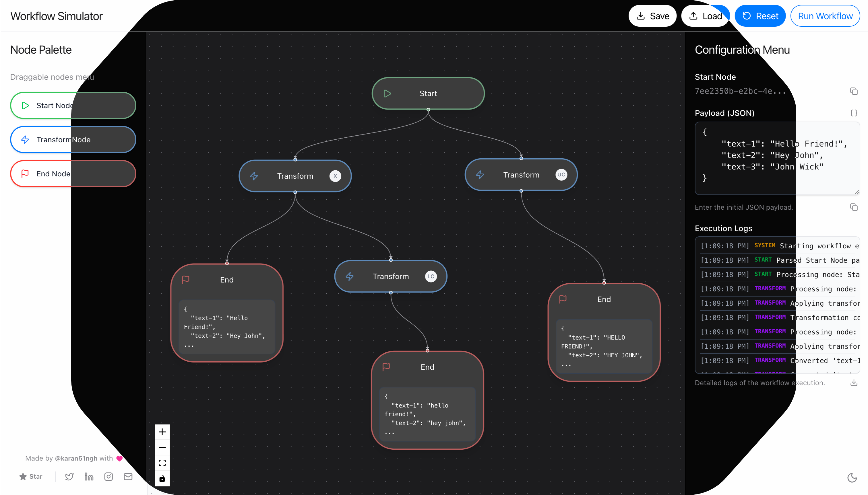Download the execution logs
The height and width of the screenshot is (495, 868).
coord(853,383)
